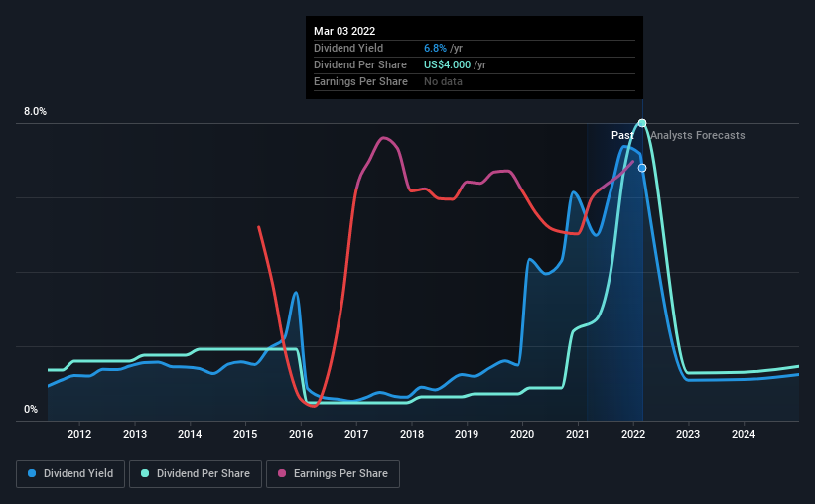Click the teal data point at chart peak
815x504 pixels.
(x=642, y=123)
